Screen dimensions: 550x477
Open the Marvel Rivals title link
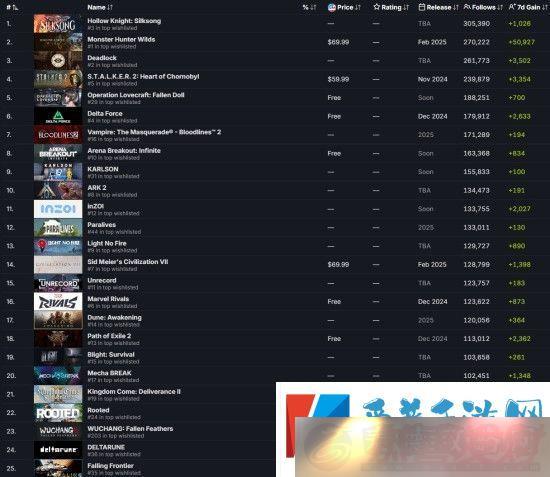coord(108,299)
